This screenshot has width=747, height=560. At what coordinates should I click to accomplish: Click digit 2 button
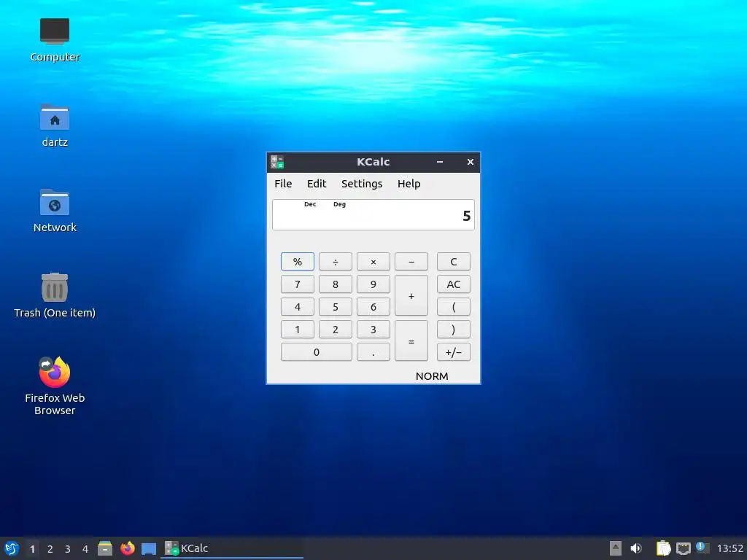click(336, 330)
